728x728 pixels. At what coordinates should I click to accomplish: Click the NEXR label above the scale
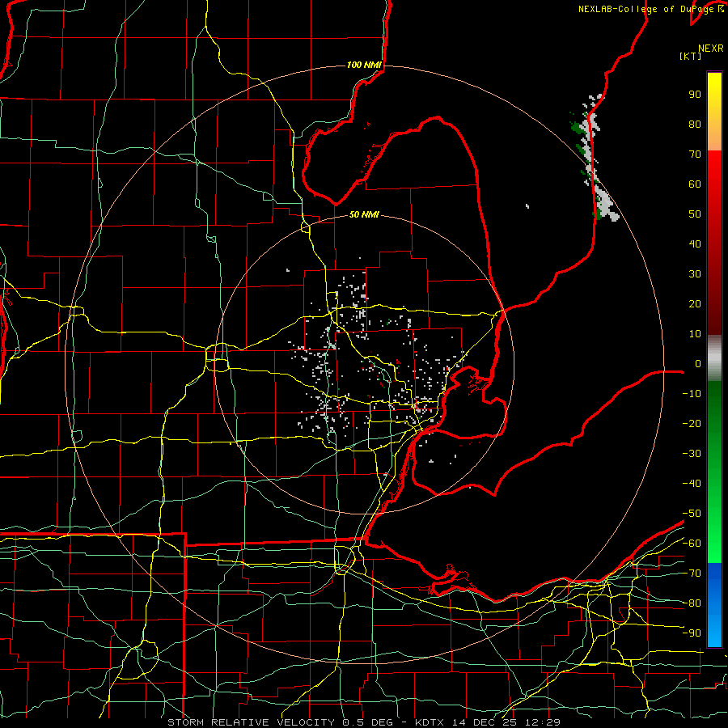[711, 49]
